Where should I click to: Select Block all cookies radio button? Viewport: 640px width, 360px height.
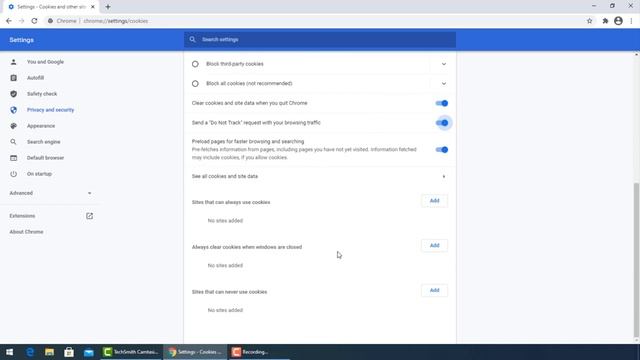coord(195,84)
